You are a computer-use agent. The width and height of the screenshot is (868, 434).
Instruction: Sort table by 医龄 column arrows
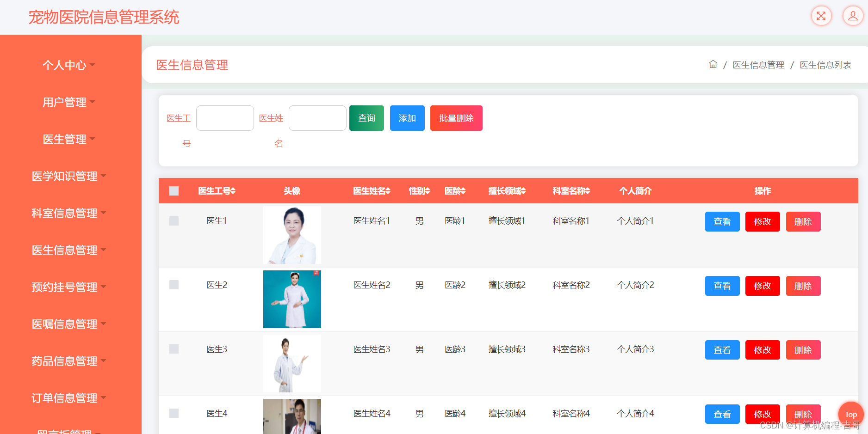[x=463, y=191]
